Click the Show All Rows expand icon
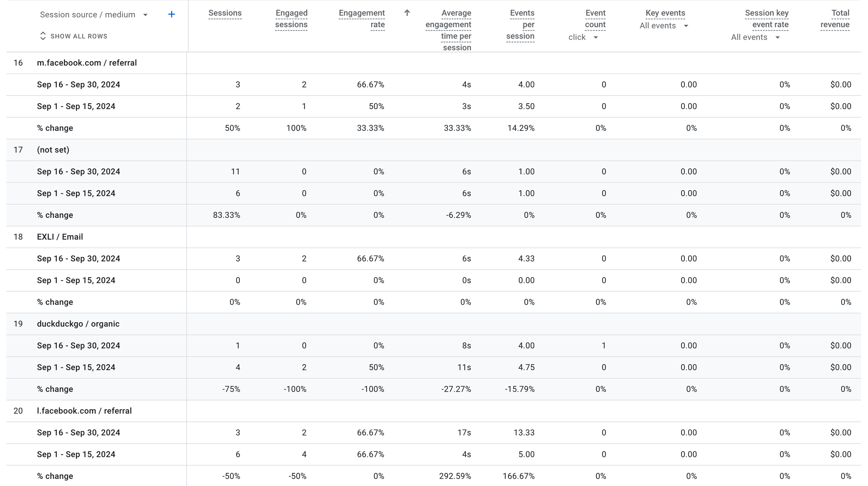 [x=43, y=36]
